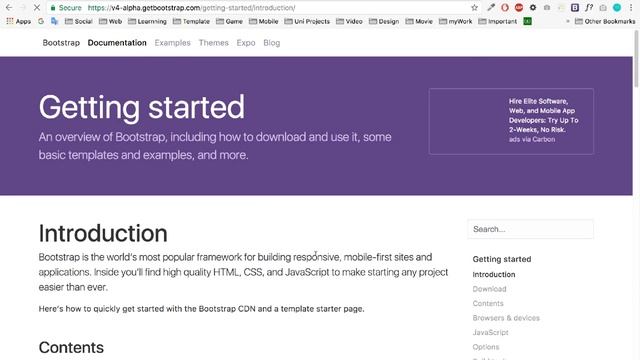Image resolution: width=640 pixels, height=360 pixels.
Task: Open the Uni Projects bookmarks folder
Action: pos(307,21)
